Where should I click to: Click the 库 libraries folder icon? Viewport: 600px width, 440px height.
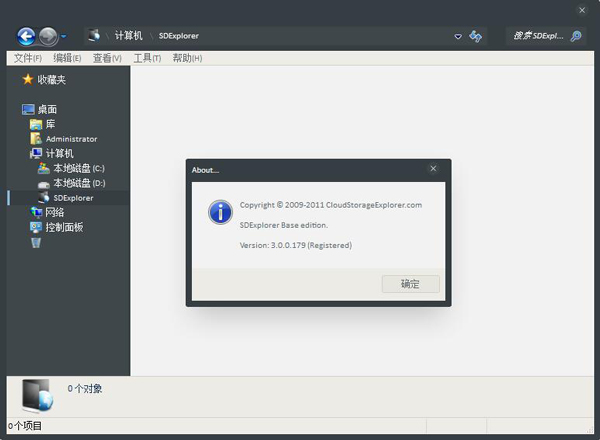coord(36,124)
